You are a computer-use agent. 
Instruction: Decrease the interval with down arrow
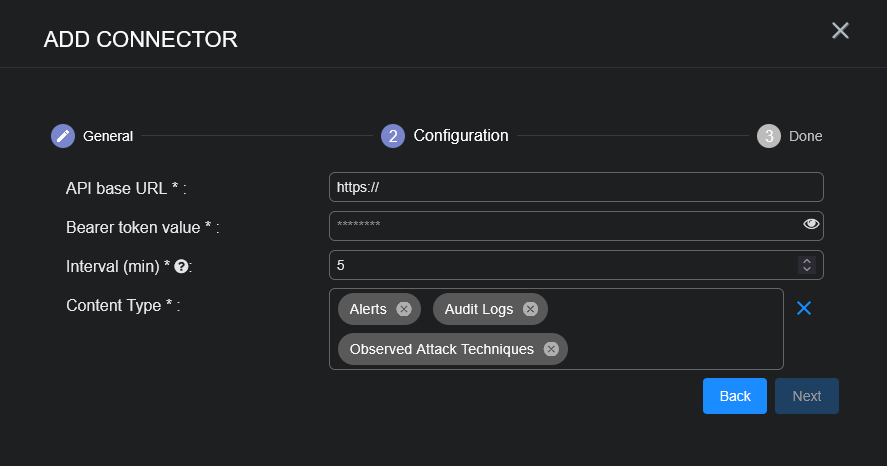(806, 270)
